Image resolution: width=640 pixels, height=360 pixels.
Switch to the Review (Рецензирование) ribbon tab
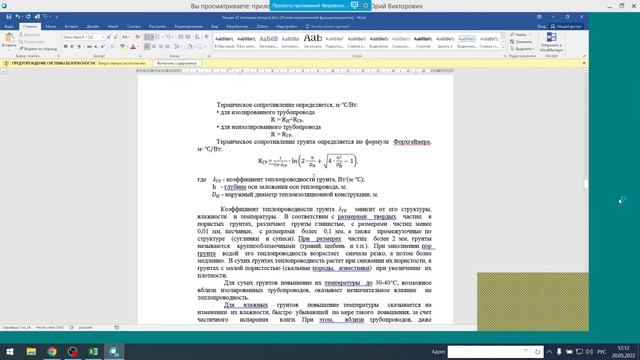[x=189, y=27]
